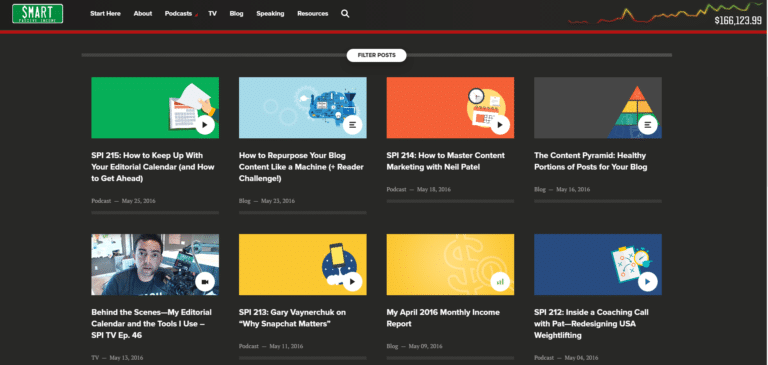768x365 pixels.
Task: Open the article icon on Content Pyramid
Action: [x=648, y=125]
